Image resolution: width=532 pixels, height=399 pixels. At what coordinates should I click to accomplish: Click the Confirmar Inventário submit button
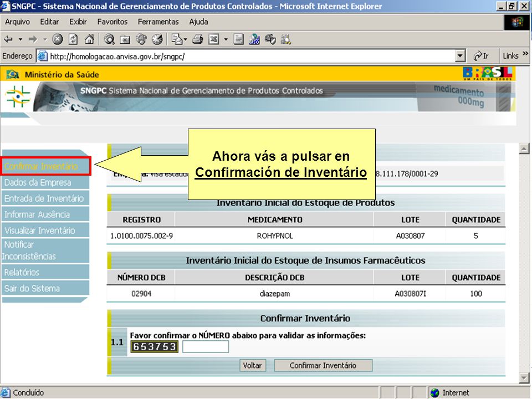coord(323,365)
